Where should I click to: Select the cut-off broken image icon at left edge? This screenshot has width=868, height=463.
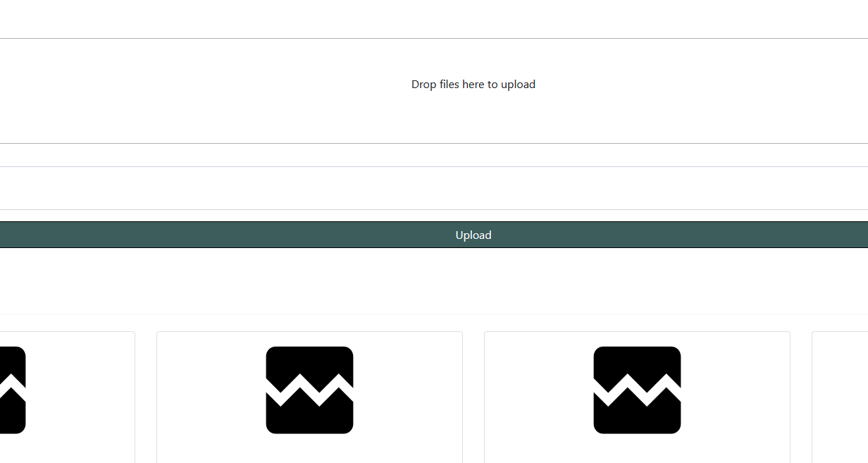(13, 390)
